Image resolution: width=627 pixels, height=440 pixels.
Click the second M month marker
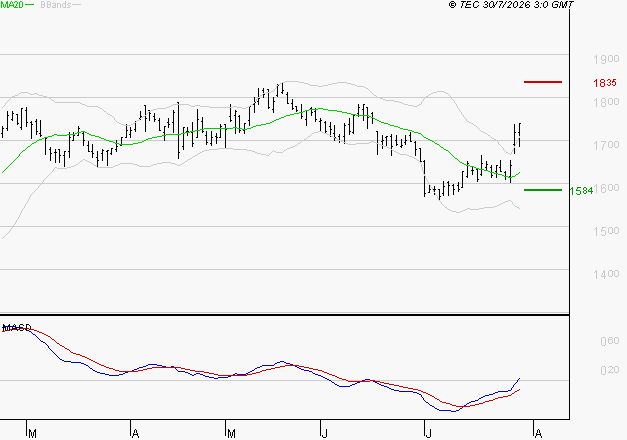(231, 433)
